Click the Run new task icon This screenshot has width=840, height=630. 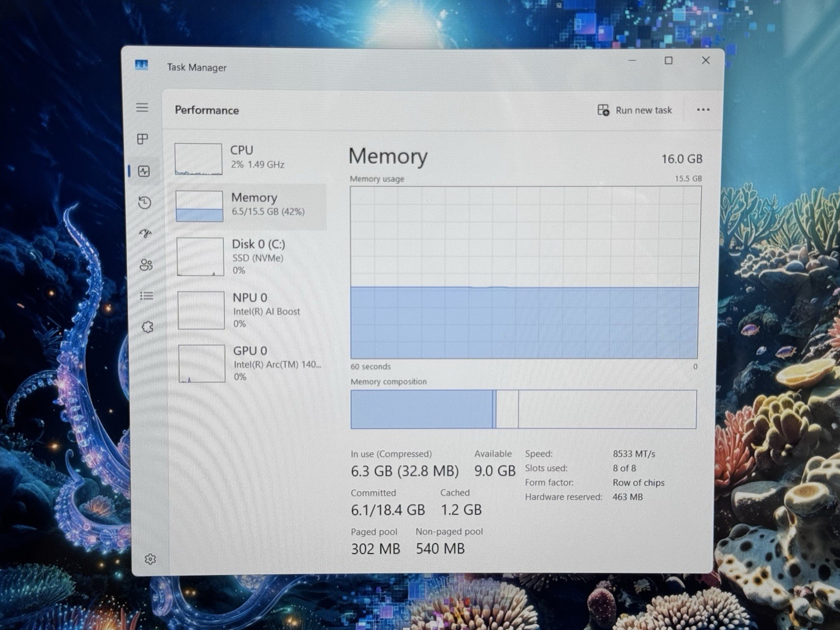click(603, 110)
